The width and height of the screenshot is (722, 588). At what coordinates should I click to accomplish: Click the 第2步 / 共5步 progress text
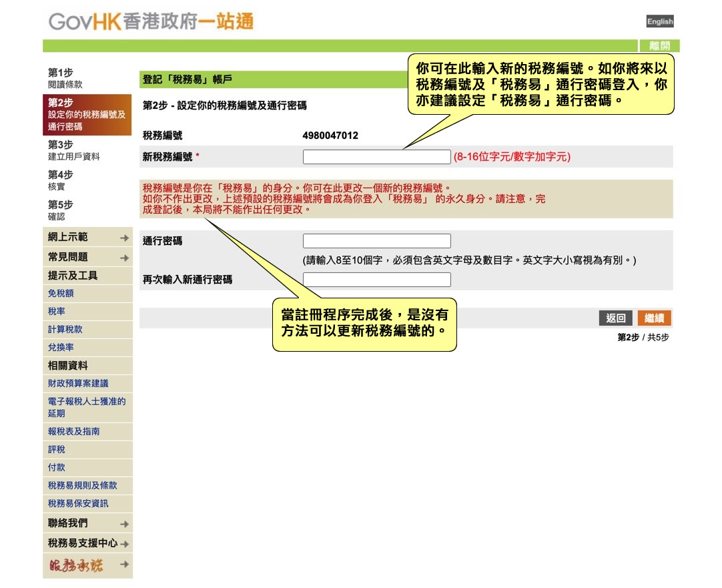(643, 338)
